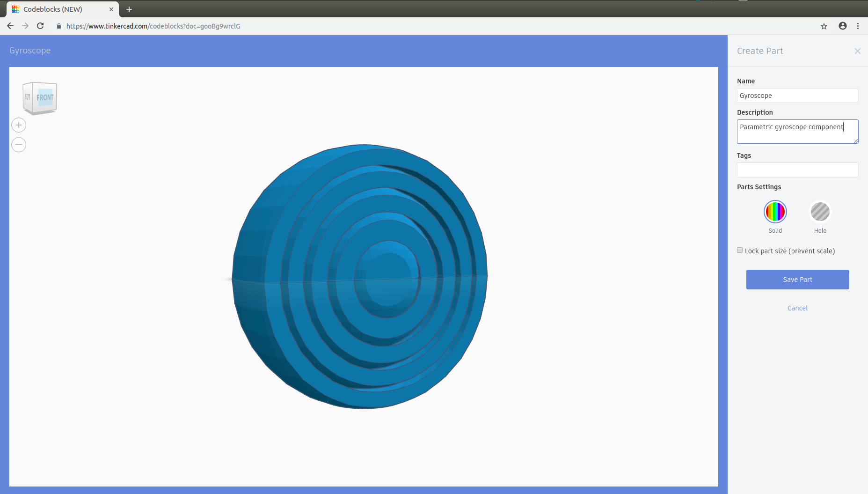This screenshot has width=868, height=494.
Task: Cancel creating the part
Action: (797, 308)
